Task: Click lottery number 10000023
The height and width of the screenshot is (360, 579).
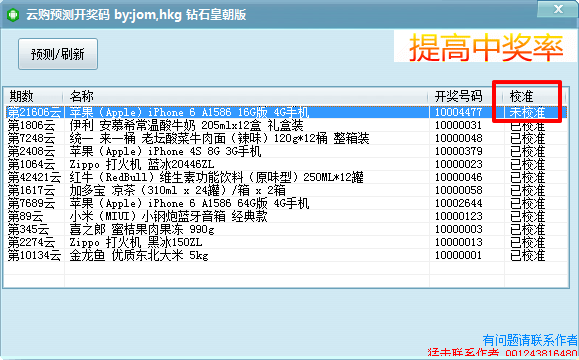Action: point(459,164)
